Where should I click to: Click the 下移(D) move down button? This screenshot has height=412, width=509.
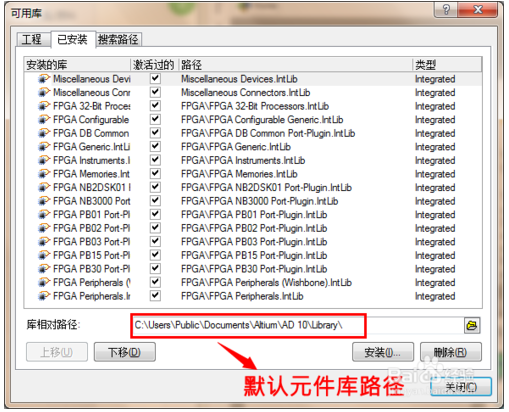click(125, 352)
